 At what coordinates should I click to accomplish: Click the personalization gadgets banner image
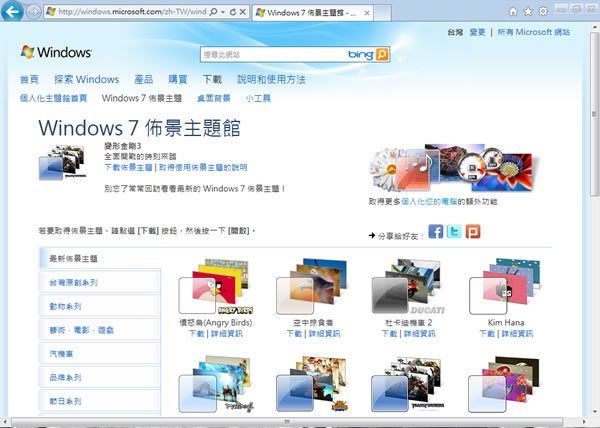click(x=454, y=169)
